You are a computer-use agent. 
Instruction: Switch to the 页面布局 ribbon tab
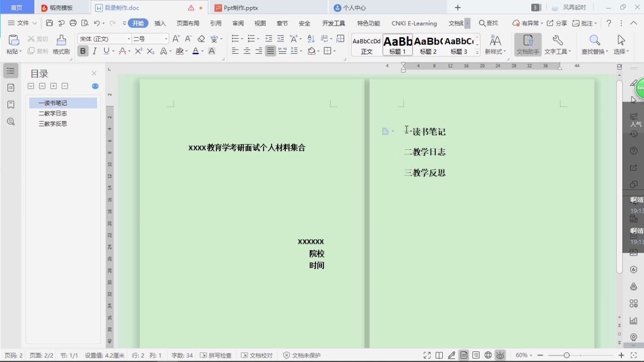coord(188,23)
